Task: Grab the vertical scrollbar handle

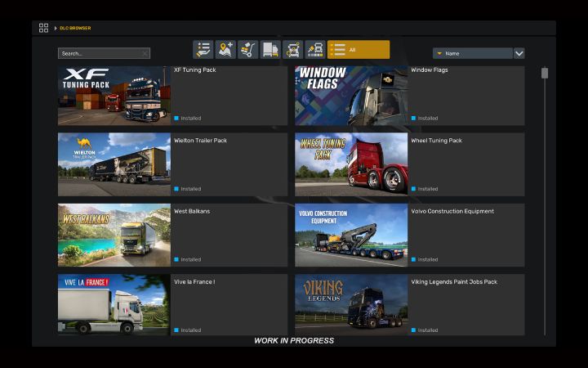Action: (545, 73)
